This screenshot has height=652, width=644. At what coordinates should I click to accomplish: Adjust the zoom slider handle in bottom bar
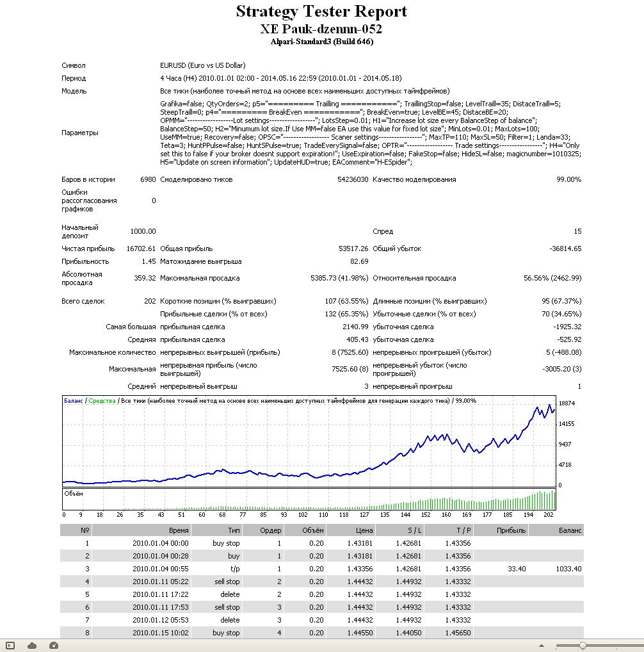(x=583, y=646)
